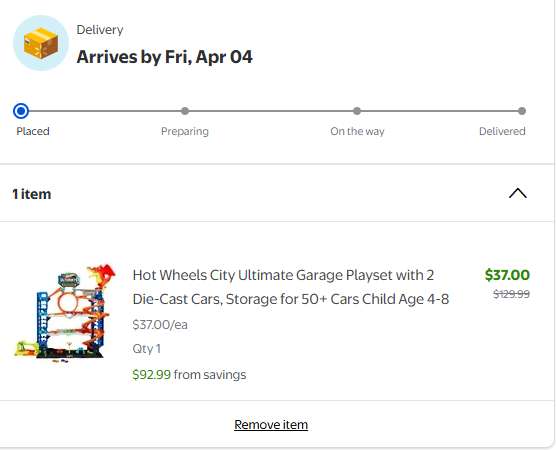Click the crossed-out $129.99 price

click(x=511, y=294)
